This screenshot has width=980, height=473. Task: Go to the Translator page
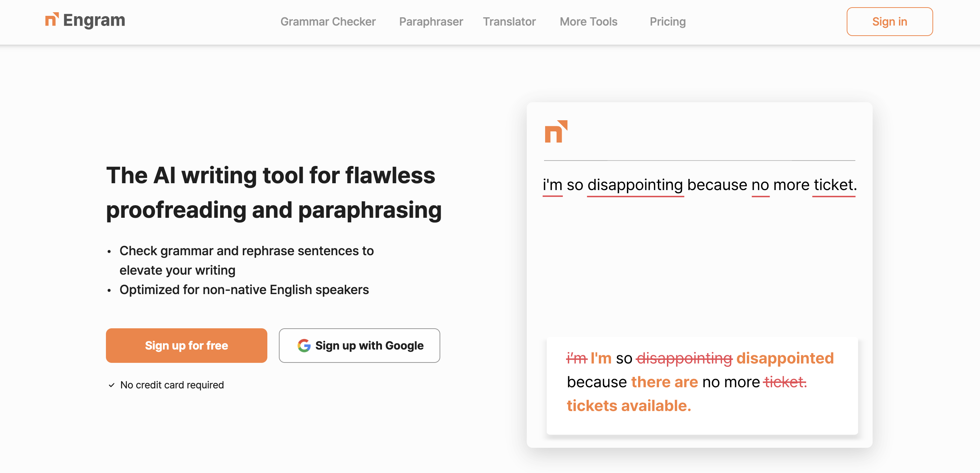[x=509, y=22]
